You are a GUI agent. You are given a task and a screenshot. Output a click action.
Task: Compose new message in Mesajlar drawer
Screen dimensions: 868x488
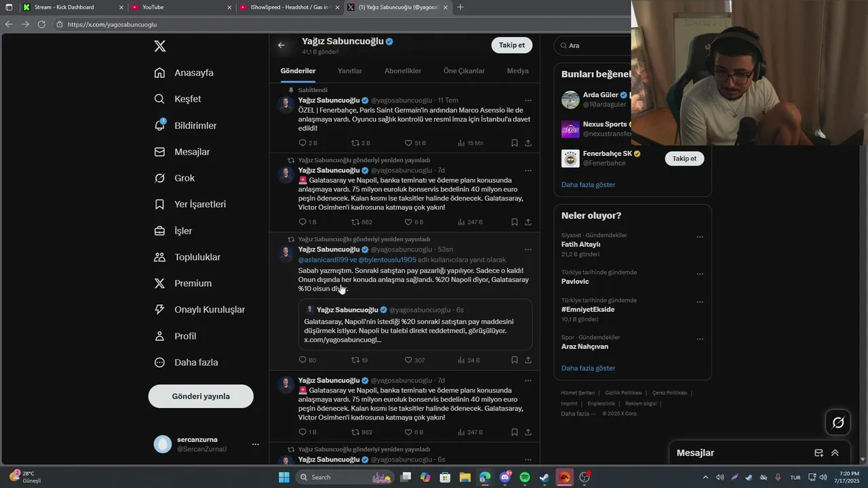coord(818,453)
